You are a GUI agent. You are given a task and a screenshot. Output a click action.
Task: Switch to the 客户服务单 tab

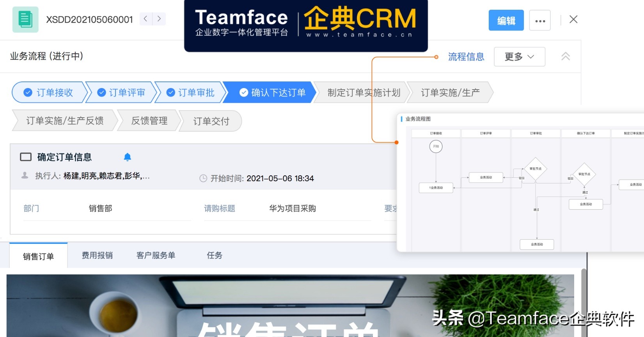[156, 255]
